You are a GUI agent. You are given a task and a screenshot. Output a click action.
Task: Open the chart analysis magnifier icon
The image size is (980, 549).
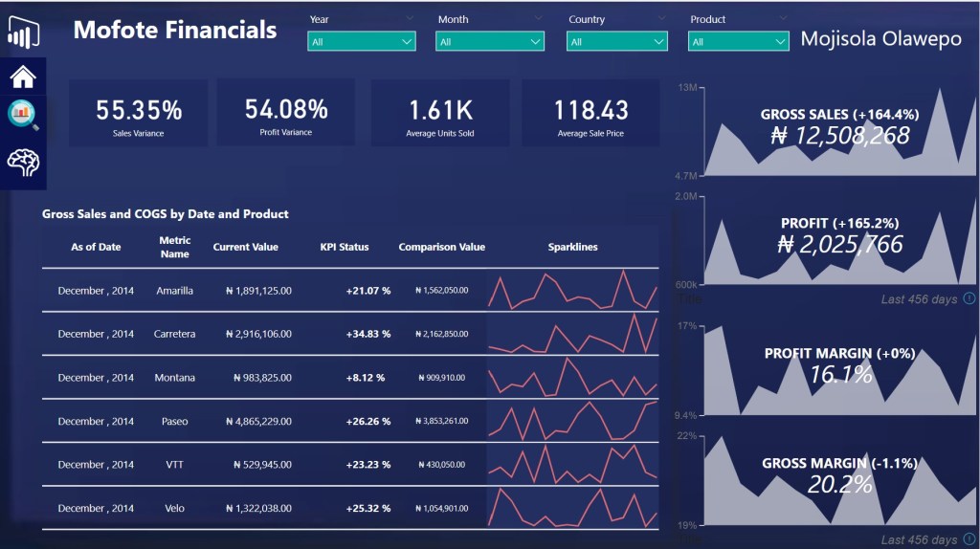click(22, 115)
